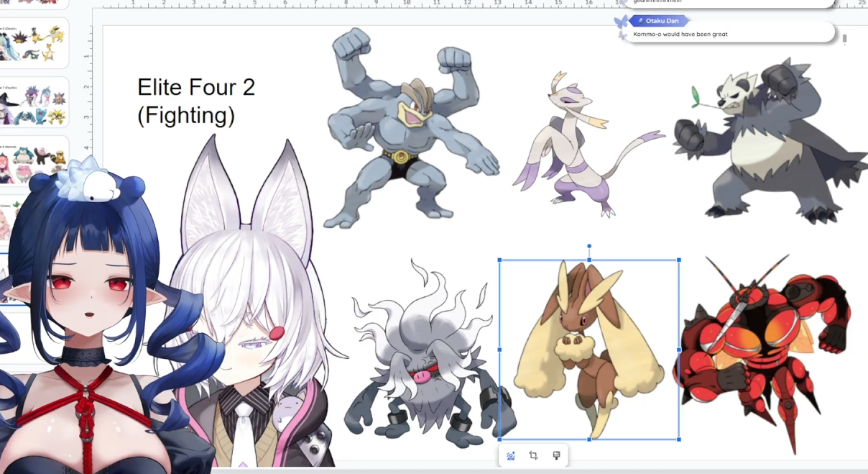Click the paint format roller icon
The height and width of the screenshot is (474, 868).
pos(556,455)
